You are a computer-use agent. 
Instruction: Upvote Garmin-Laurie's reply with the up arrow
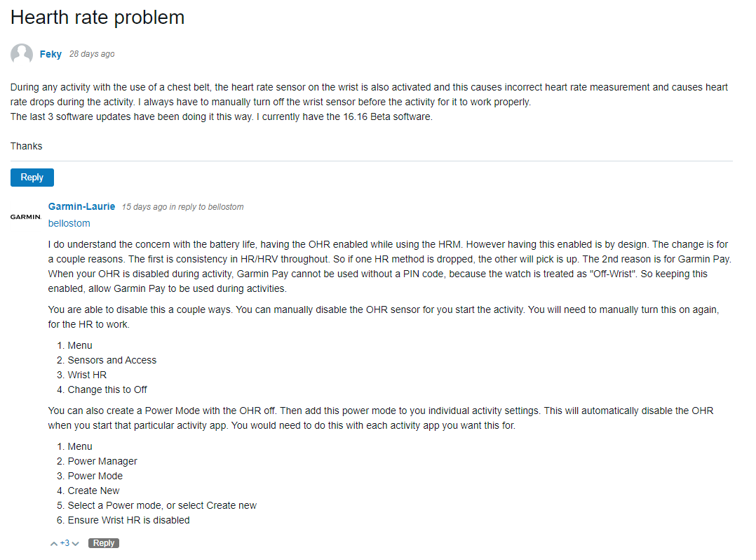pos(53,544)
